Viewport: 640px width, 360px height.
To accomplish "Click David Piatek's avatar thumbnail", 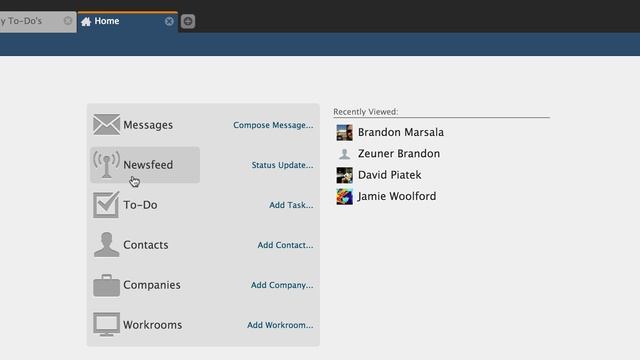I will pos(344,175).
